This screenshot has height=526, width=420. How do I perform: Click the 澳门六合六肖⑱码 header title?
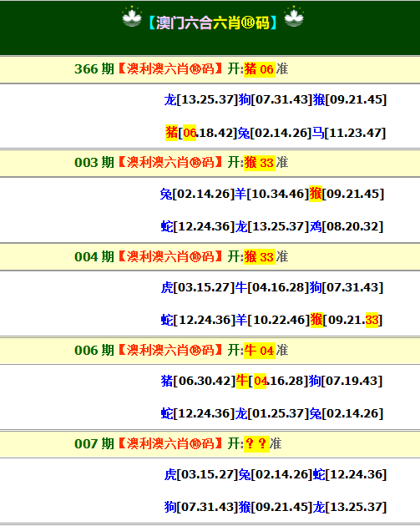(x=213, y=23)
